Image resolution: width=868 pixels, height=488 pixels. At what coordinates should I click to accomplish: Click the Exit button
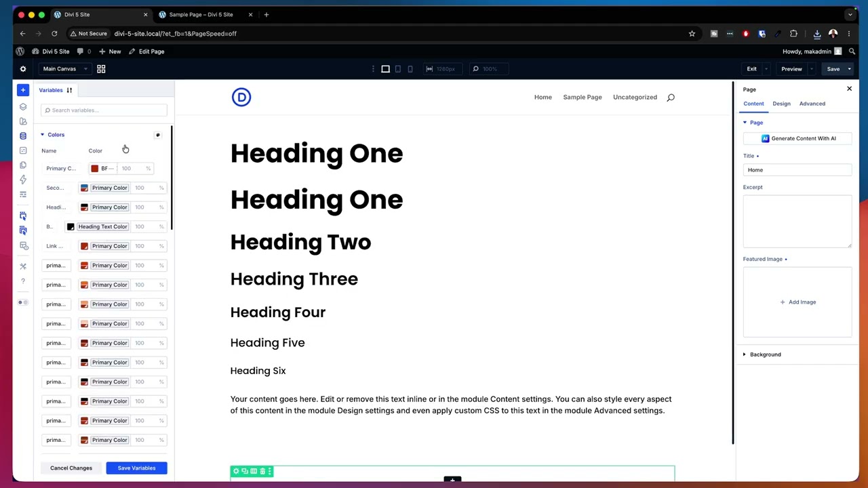[751, 68]
